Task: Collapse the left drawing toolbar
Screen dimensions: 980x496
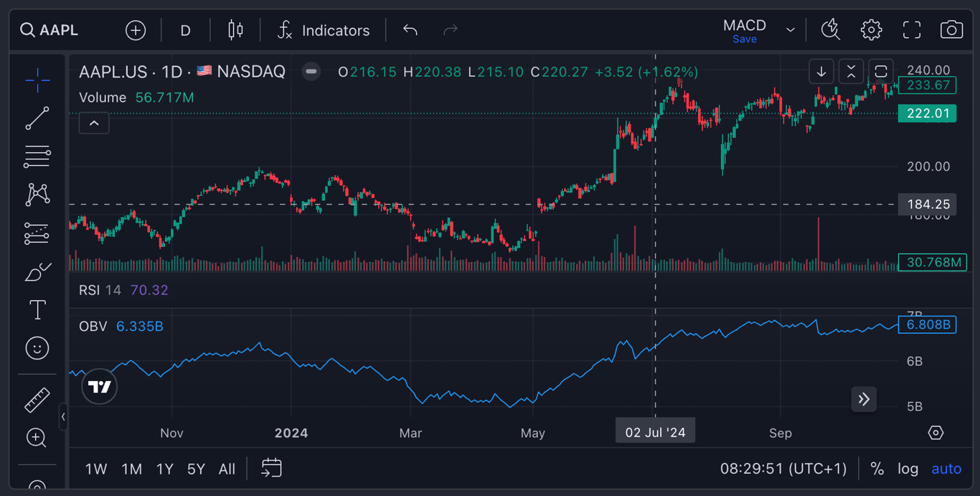Action: pyautogui.click(x=63, y=416)
